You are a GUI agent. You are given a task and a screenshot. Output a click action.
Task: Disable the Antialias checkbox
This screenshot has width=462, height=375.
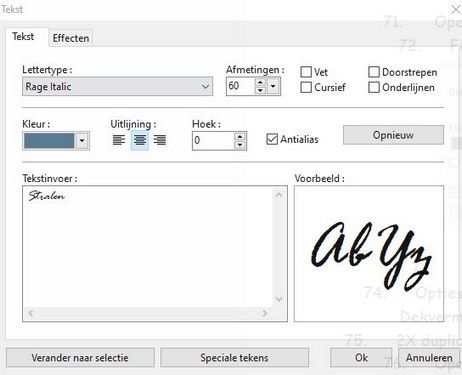(x=272, y=139)
